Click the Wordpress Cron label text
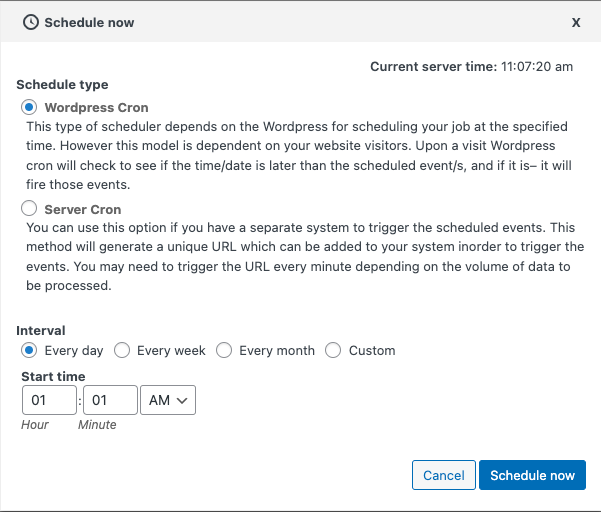Viewport: 601px width, 512px height. pos(96,108)
